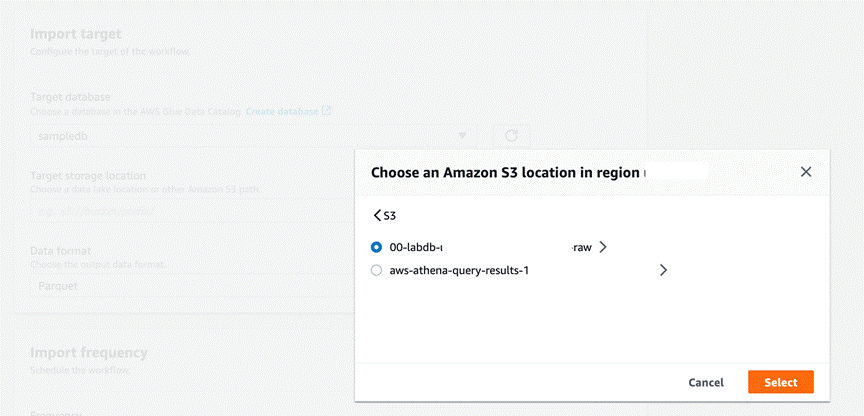
Task: Click the aws-athena-query-results-1 bucket name
Action: tap(458, 270)
